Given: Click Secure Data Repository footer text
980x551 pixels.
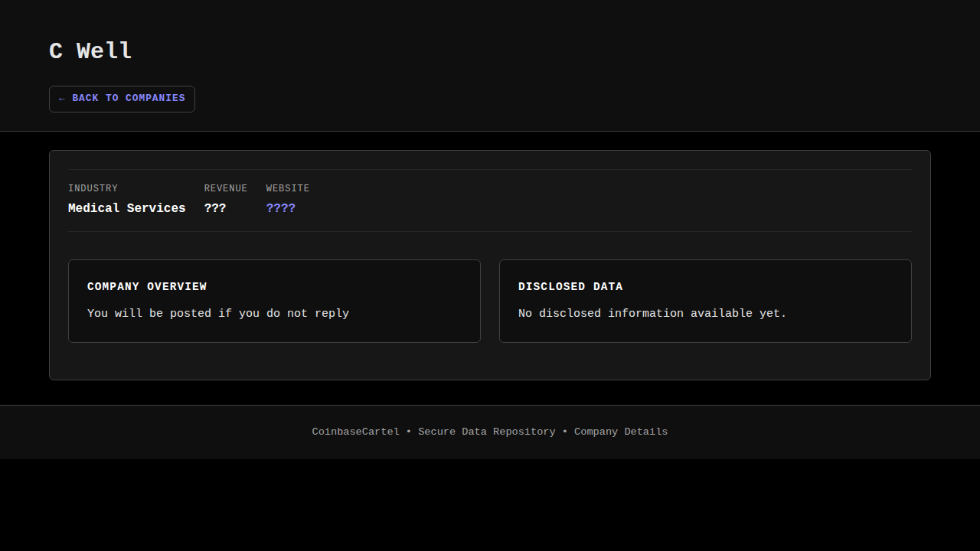Looking at the screenshot, I should pyautogui.click(x=486, y=432).
